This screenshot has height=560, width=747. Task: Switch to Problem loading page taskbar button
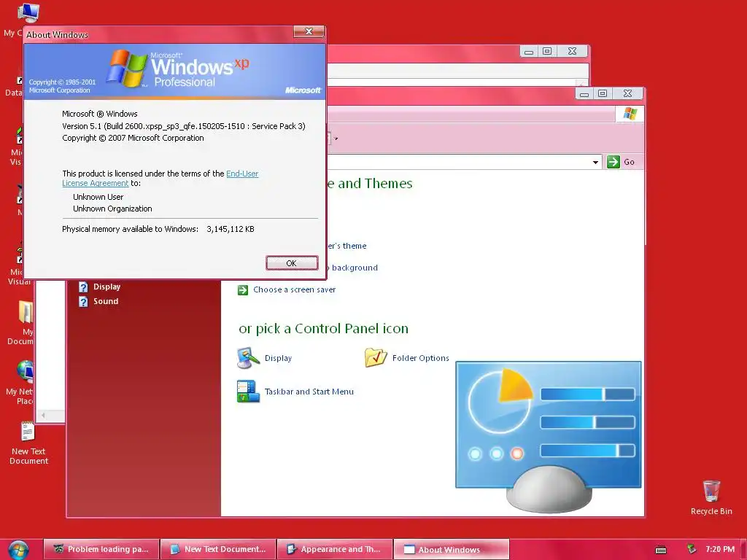pos(101,549)
